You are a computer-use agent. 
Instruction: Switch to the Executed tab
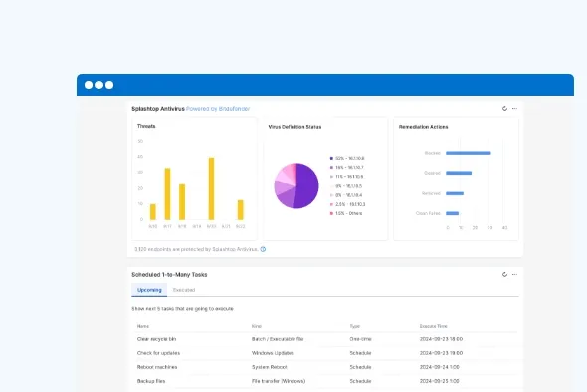[184, 290]
